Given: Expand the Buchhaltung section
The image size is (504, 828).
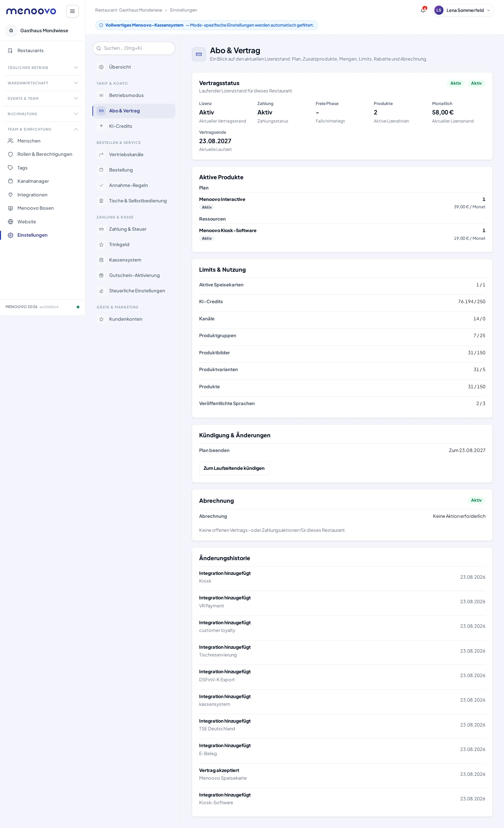Looking at the screenshot, I should (x=42, y=114).
